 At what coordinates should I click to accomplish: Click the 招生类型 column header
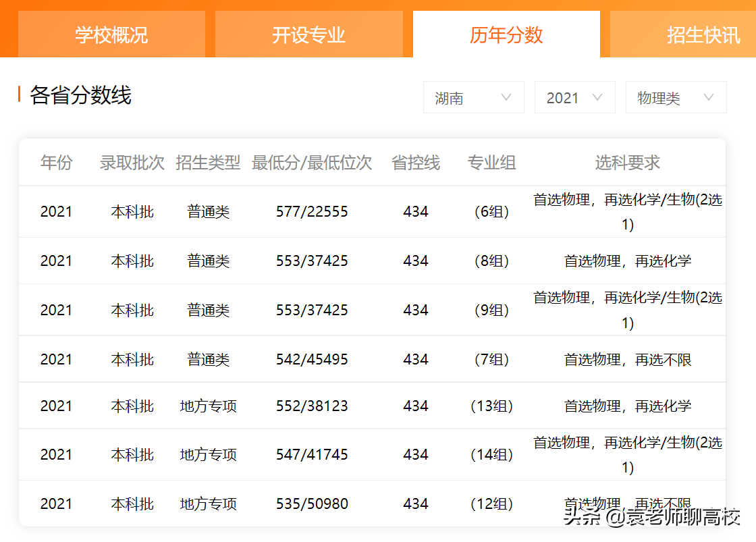208,162
